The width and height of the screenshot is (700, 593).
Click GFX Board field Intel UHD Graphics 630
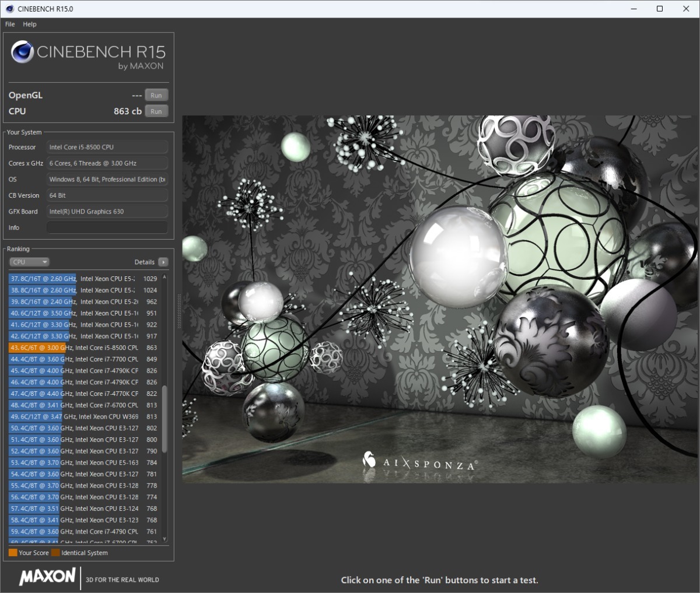pyautogui.click(x=107, y=212)
